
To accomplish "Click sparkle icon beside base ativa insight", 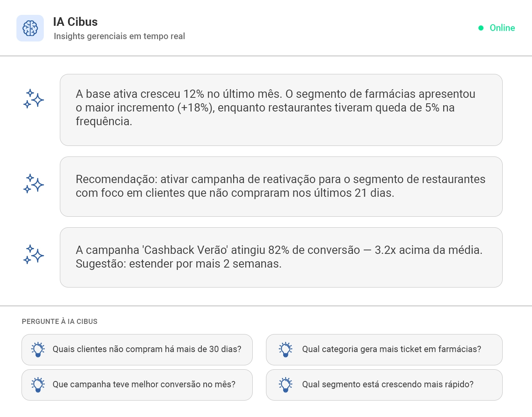I will click(x=33, y=99).
